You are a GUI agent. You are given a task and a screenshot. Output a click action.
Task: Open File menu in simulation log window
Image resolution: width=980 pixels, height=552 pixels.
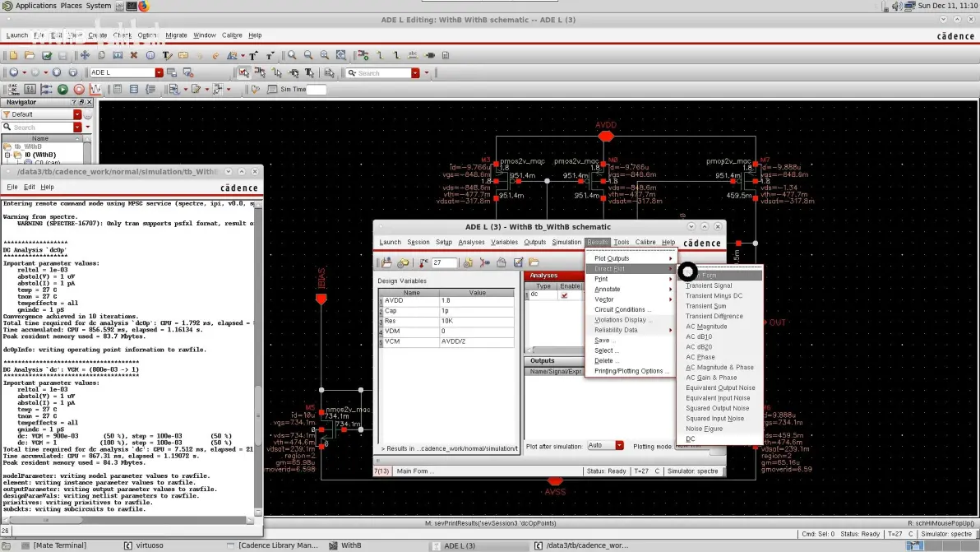(12, 187)
